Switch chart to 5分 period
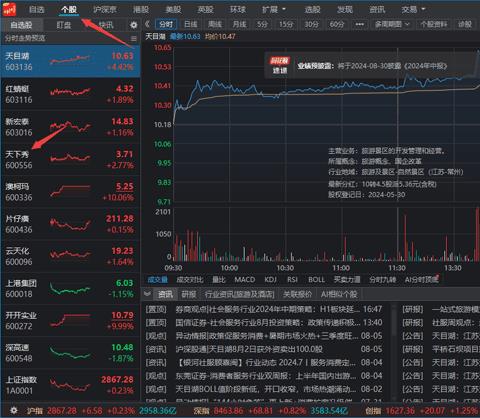Viewport: 480px width, 418px height. coord(262,24)
